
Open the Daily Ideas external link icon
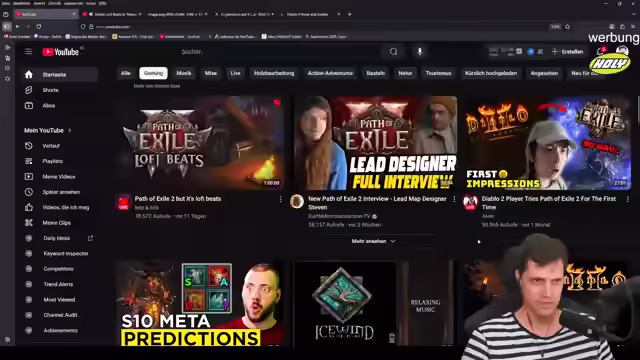point(91,238)
